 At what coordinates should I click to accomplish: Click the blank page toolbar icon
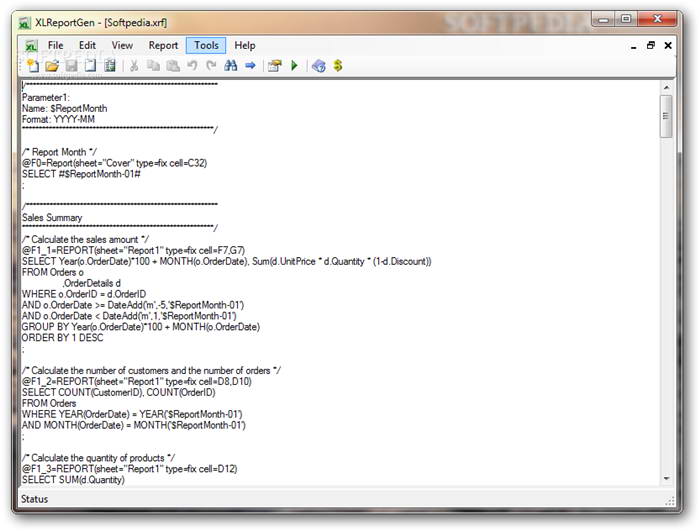(x=91, y=66)
